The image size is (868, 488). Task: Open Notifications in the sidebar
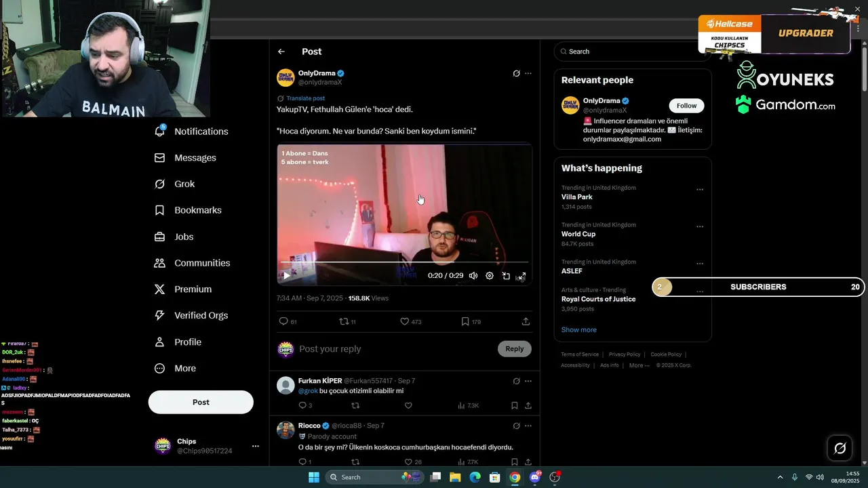click(x=192, y=131)
